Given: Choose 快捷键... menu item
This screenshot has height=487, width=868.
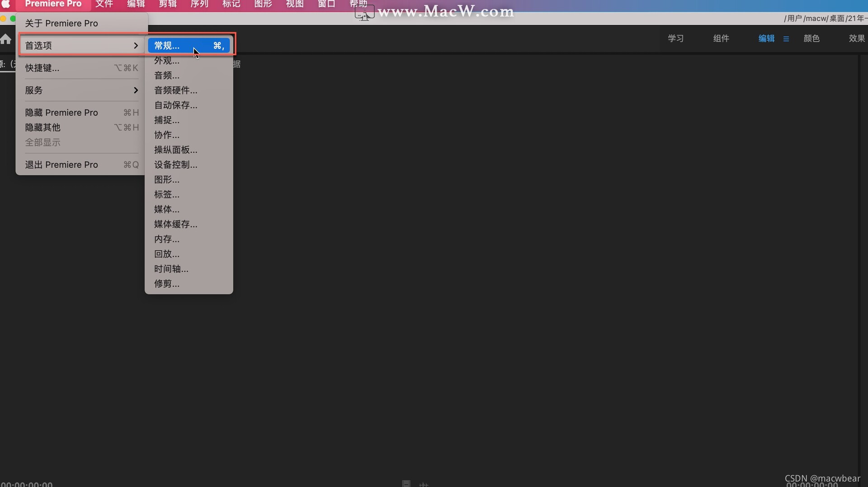Looking at the screenshot, I should pos(82,68).
